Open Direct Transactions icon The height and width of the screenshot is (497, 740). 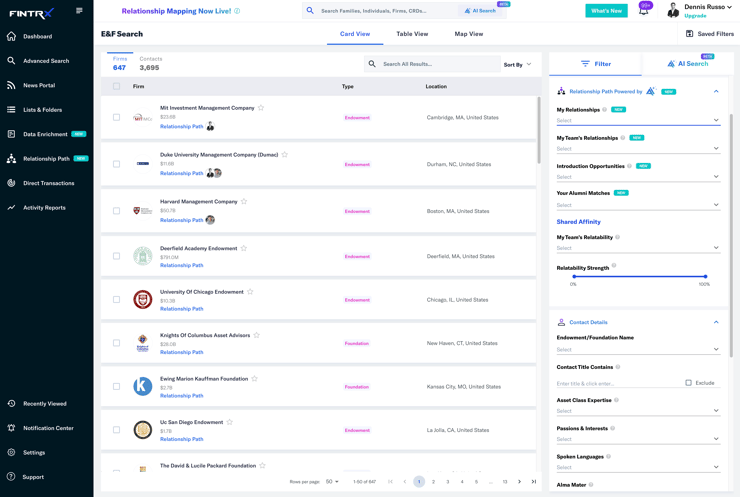[11, 183]
